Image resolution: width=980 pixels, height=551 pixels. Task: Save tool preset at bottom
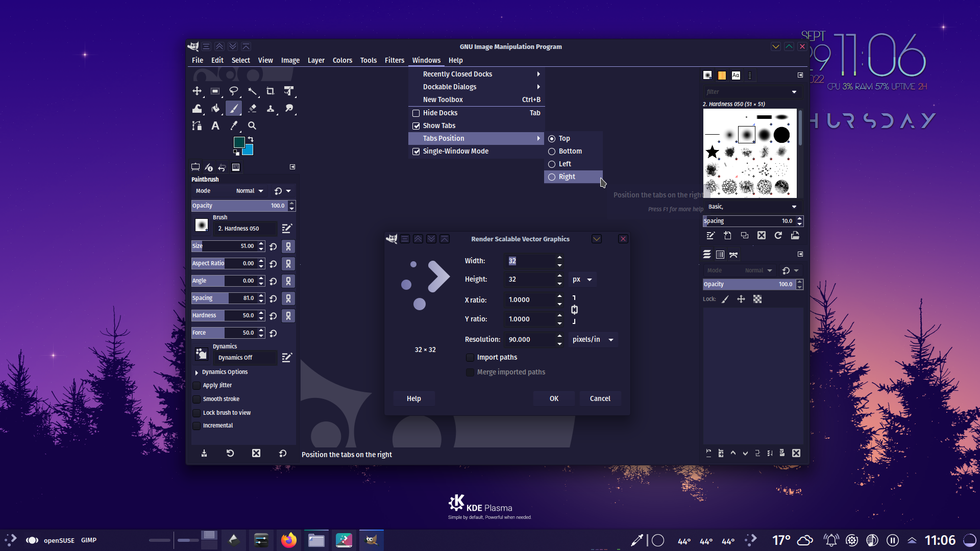[x=204, y=453]
